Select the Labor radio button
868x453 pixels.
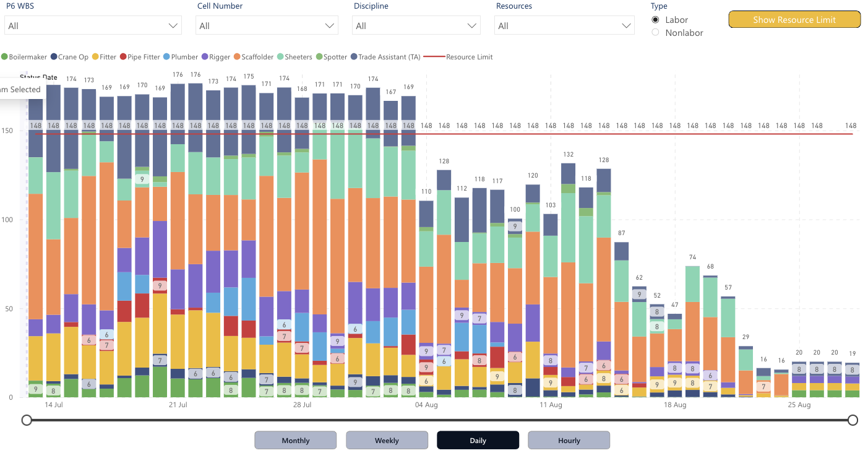tap(656, 20)
